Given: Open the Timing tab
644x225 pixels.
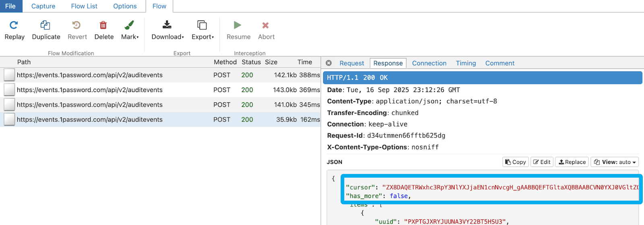Looking at the screenshot, I should pyautogui.click(x=466, y=63).
